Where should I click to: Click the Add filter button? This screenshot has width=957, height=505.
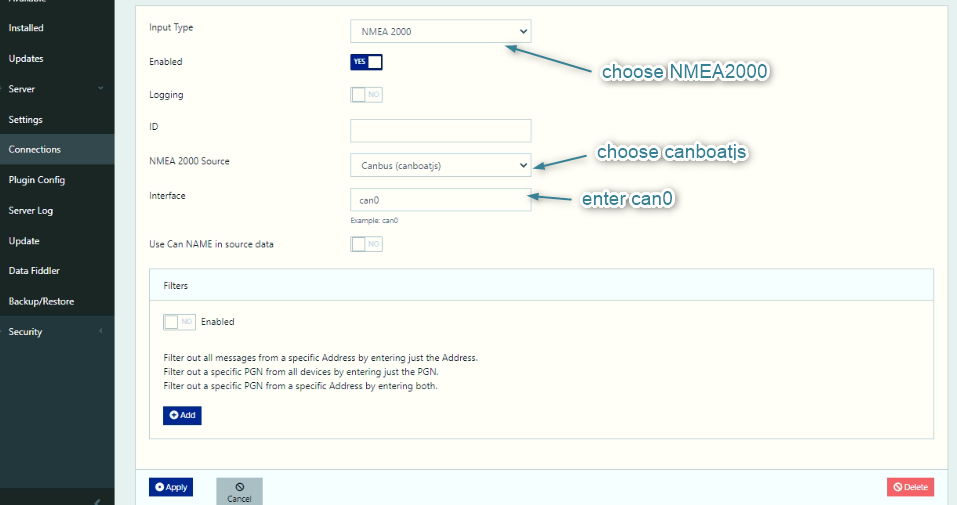point(182,415)
